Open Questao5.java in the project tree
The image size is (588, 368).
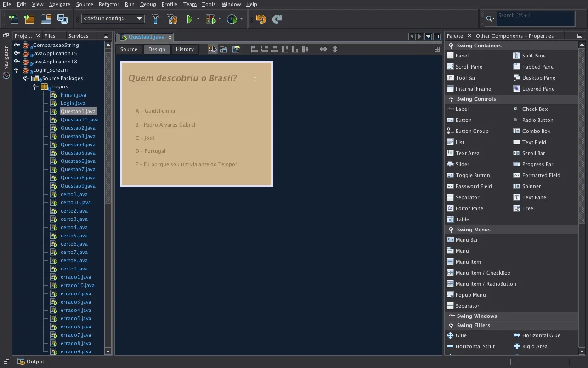pos(78,153)
